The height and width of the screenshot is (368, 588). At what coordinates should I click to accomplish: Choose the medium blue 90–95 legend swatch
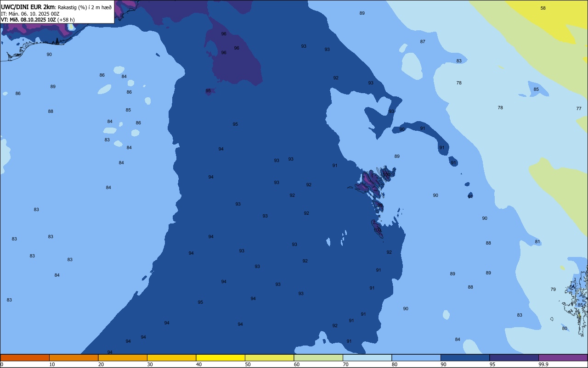(x=465, y=357)
